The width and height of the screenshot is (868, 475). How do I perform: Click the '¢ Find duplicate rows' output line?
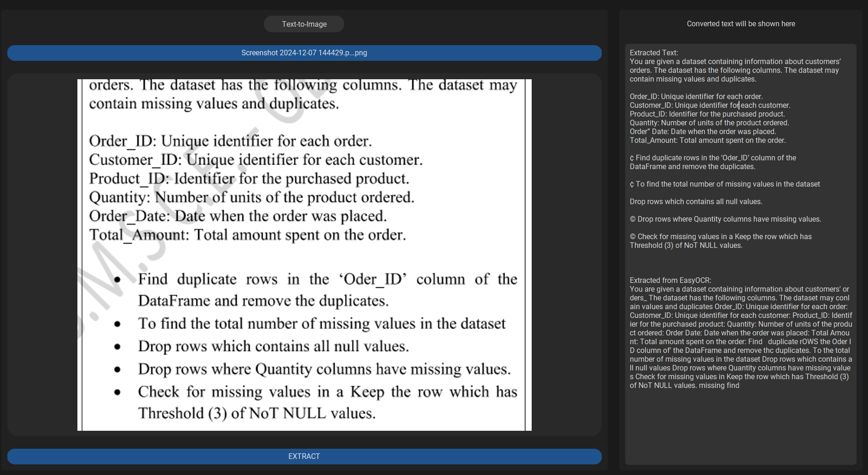[x=712, y=158]
